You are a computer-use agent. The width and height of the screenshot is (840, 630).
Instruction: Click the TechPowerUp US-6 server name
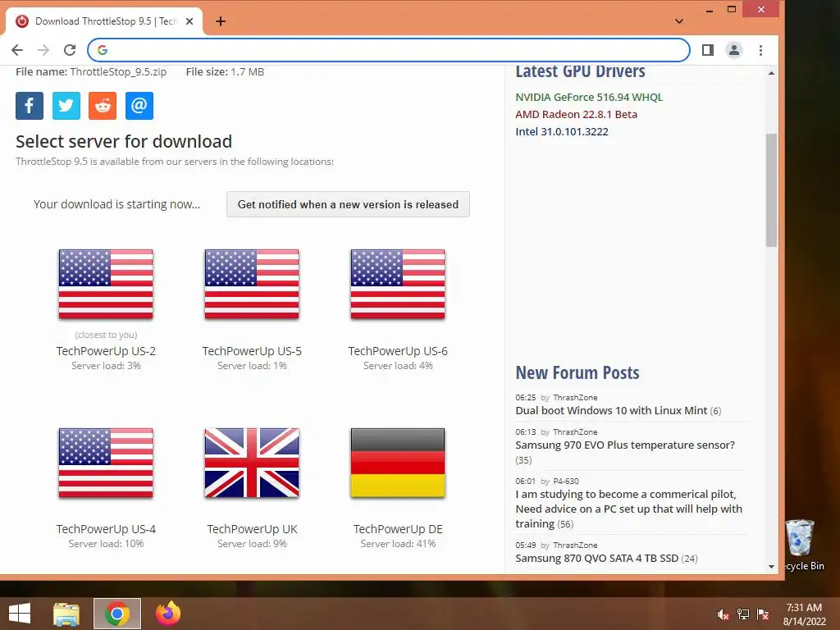point(398,351)
